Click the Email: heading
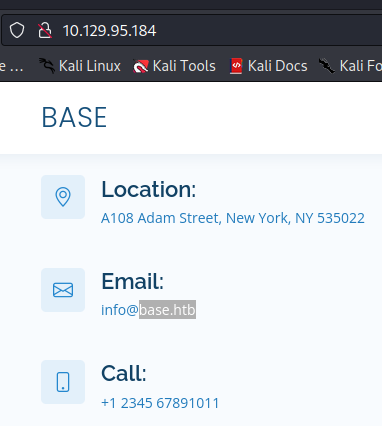The width and height of the screenshot is (382, 426). [133, 281]
